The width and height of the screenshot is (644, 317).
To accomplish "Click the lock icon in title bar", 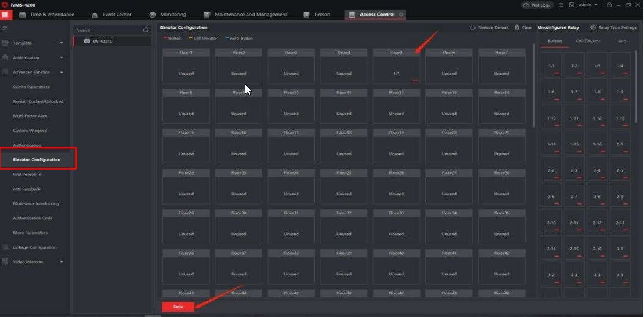I will pyautogui.click(x=609, y=5).
